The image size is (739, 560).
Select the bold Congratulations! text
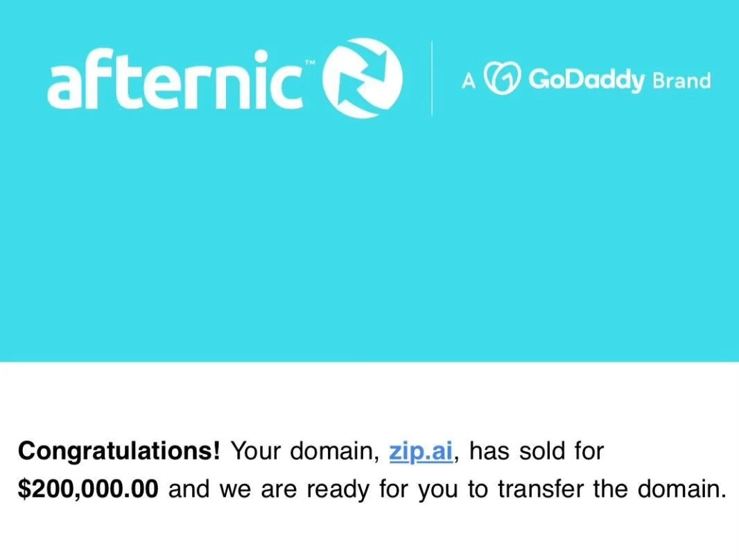click(x=119, y=451)
